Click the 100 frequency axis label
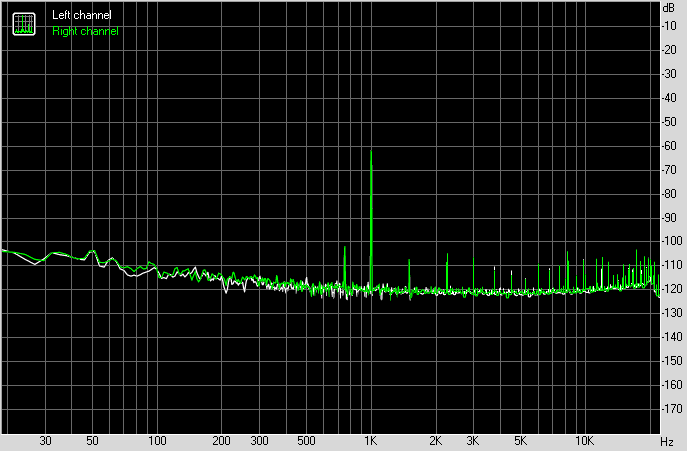The height and width of the screenshot is (451, 687). 157,441
